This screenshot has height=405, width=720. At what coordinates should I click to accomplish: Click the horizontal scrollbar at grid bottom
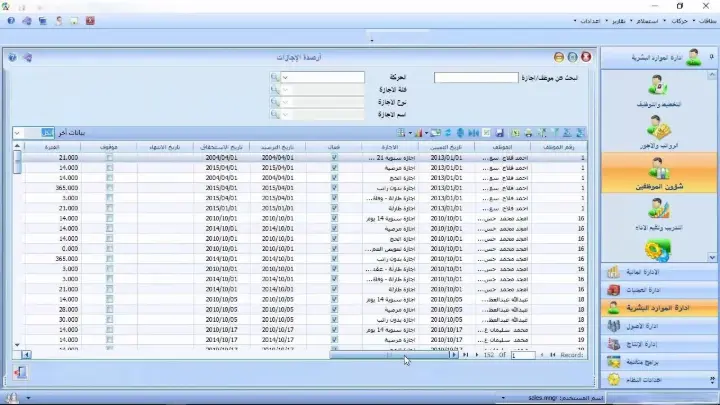389,354
